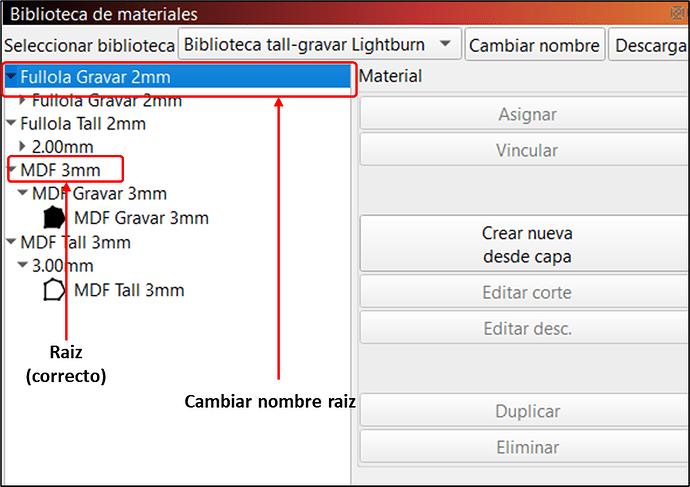Collapse the highlighted Fullola Gravar 2mm root arrow
The width and height of the screenshot is (690, 487).
point(11,75)
